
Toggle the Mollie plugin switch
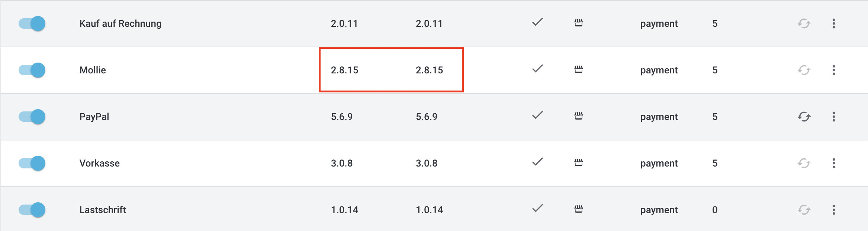click(x=32, y=70)
